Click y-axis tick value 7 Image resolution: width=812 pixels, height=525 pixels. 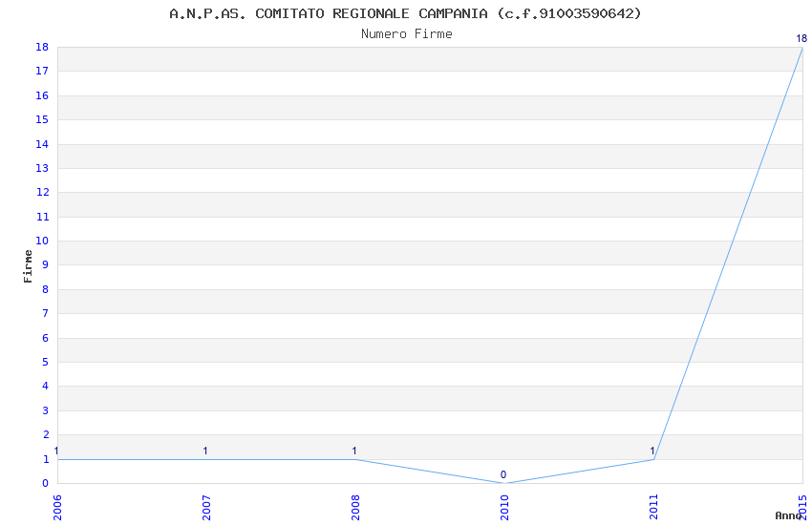(46, 313)
